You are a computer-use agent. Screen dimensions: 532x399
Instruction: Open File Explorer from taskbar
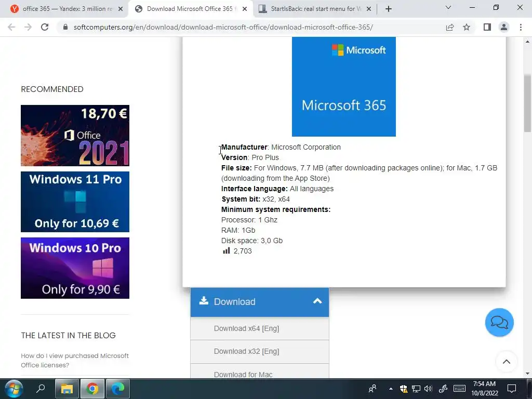(67, 389)
